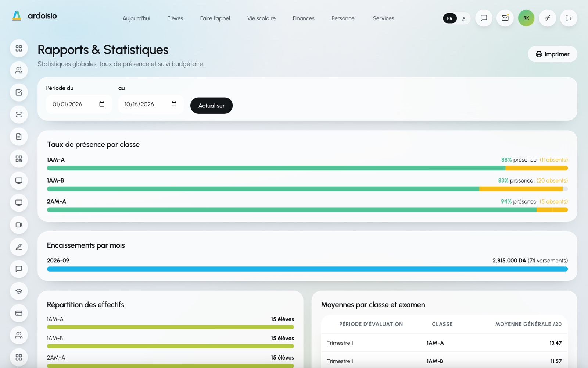Click the 'Moyenne générale /20' column header

(528, 324)
